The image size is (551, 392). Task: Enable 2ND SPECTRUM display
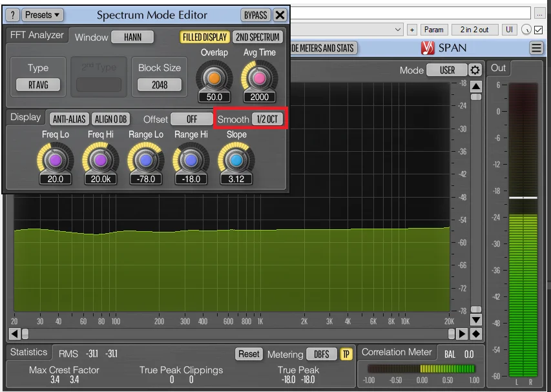(x=257, y=37)
